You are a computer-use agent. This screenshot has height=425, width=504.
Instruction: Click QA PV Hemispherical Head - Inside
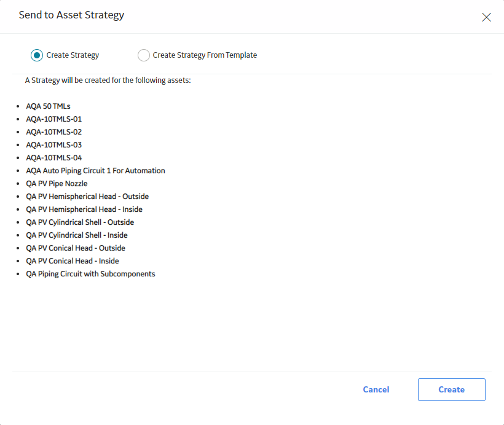tap(84, 209)
